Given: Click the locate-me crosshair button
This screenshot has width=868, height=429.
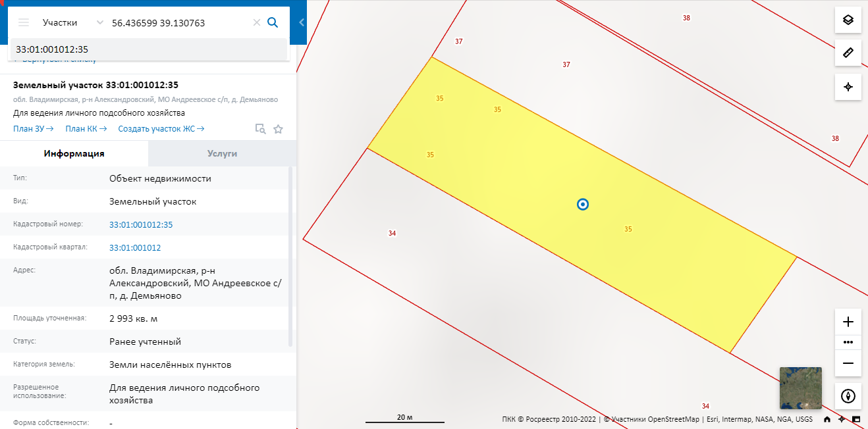Looking at the screenshot, I should click(x=848, y=87).
